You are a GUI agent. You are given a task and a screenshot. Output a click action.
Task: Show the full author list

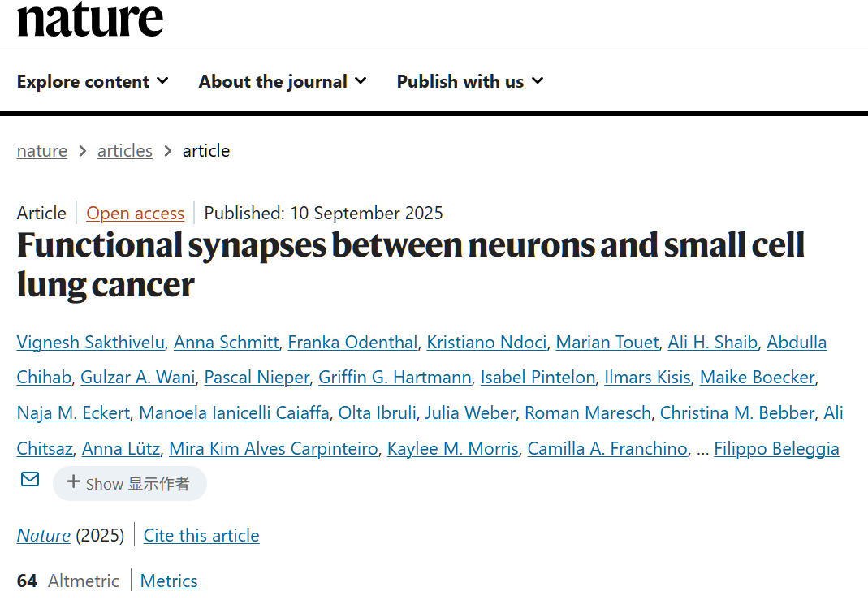(130, 484)
